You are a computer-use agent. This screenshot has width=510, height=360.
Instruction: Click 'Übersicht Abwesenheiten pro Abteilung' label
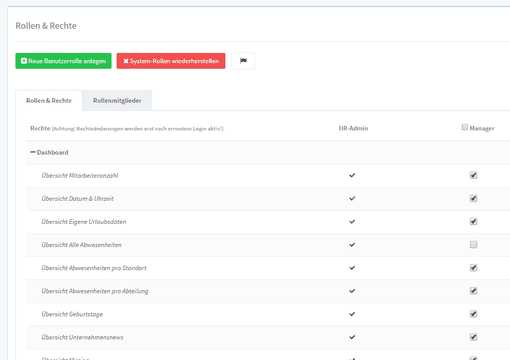[95, 291]
